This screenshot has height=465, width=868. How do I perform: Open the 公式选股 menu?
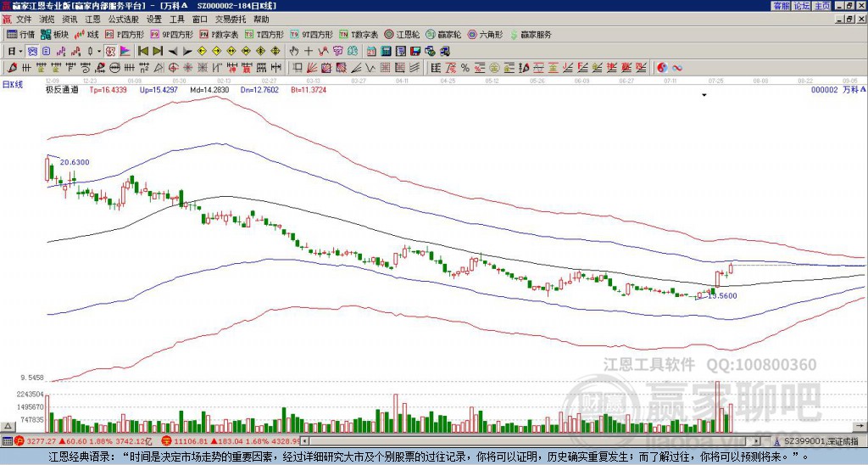click(123, 20)
